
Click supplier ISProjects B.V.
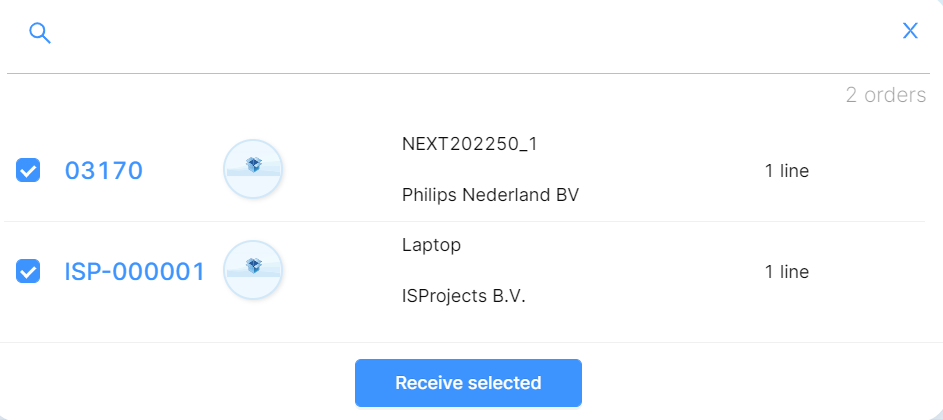pyautogui.click(x=464, y=296)
